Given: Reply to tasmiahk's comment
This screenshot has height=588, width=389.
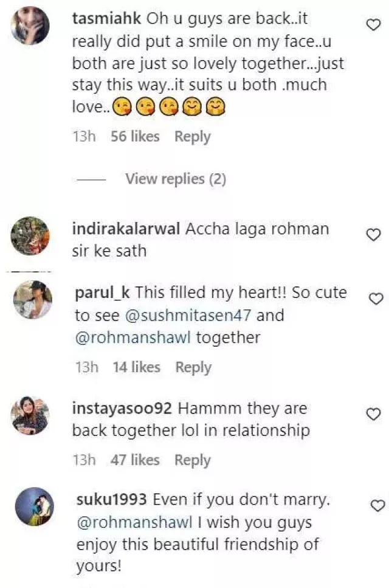Looking at the screenshot, I should coord(192,137).
